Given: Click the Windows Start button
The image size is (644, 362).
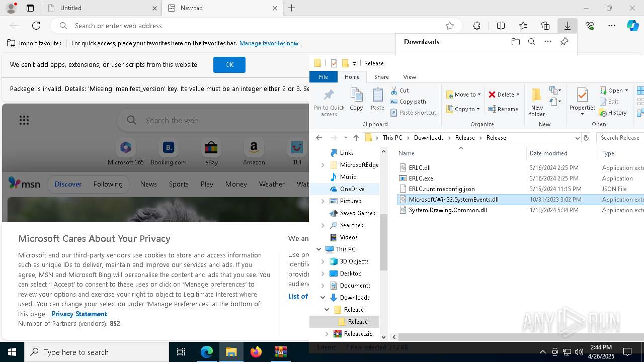Looking at the screenshot, I should (x=12, y=352).
